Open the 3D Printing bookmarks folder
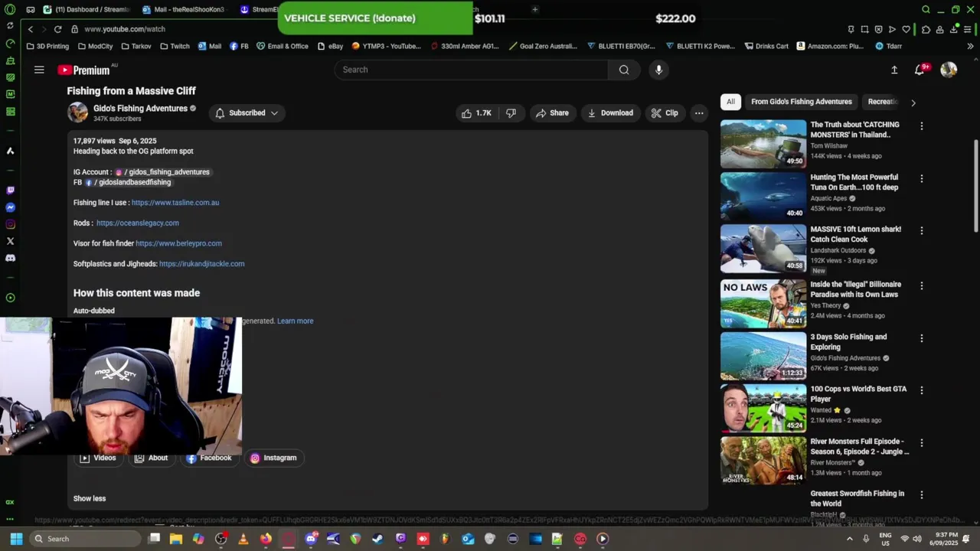The image size is (980, 551). point(47,46)
